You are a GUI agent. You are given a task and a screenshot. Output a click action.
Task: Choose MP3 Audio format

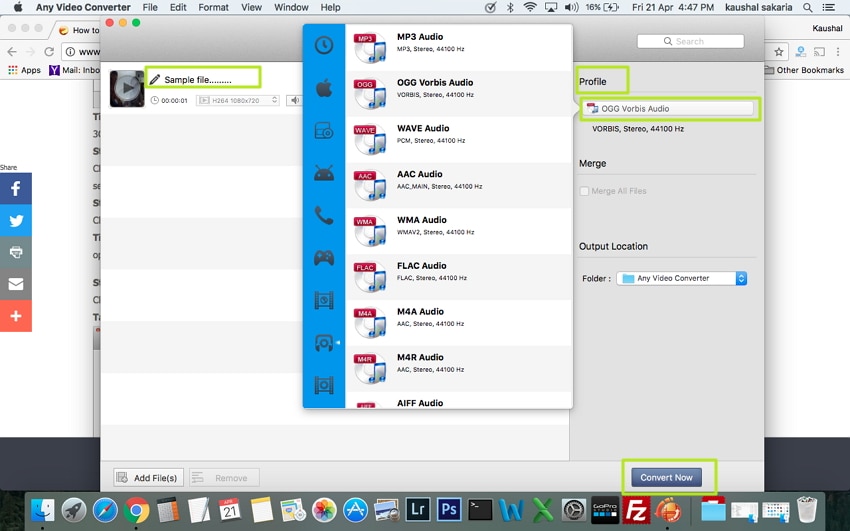click(459, 48)
